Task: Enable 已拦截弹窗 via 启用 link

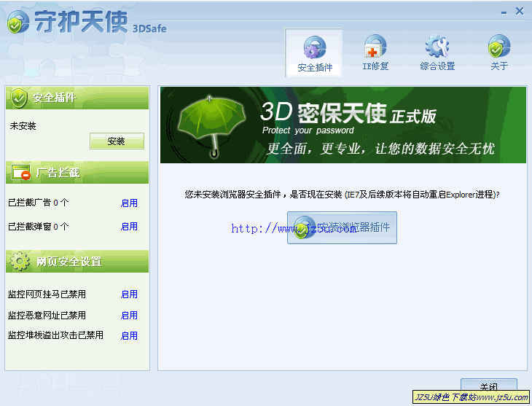Action: (x=129, y=227)
